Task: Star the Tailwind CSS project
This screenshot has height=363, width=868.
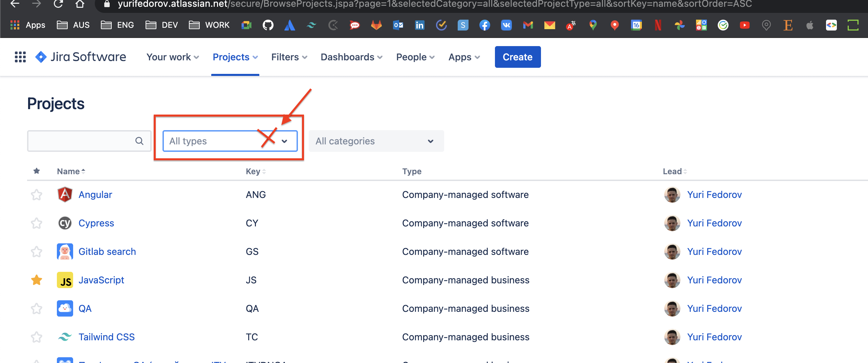Action: (37, 337)
